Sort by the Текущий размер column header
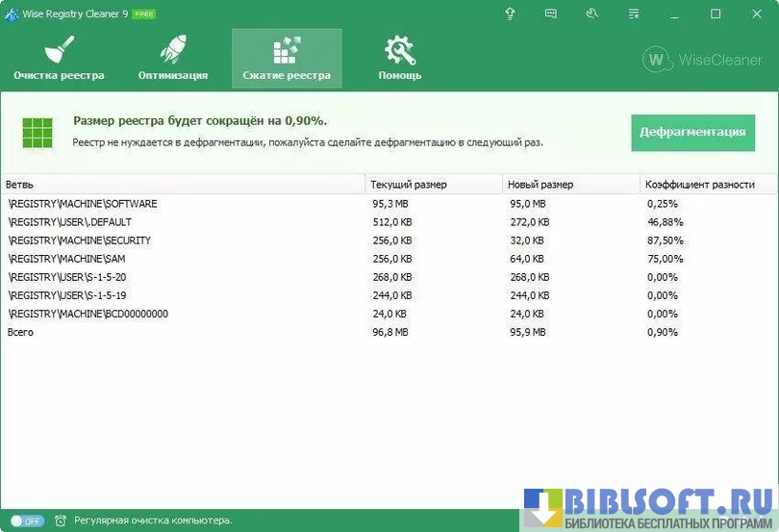This screenshot has width=779, height=532. (434, 184)
